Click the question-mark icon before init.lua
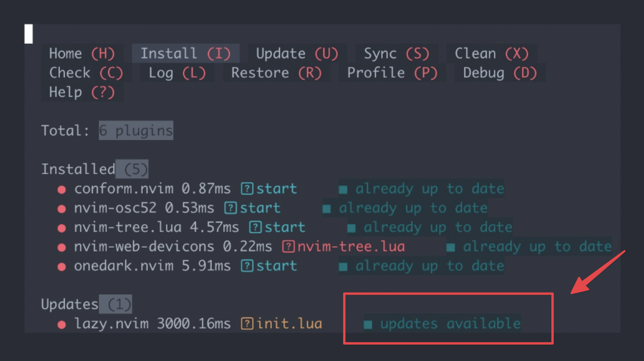The image size is (644, 361). pyautogui.click(x=247, y=324)
